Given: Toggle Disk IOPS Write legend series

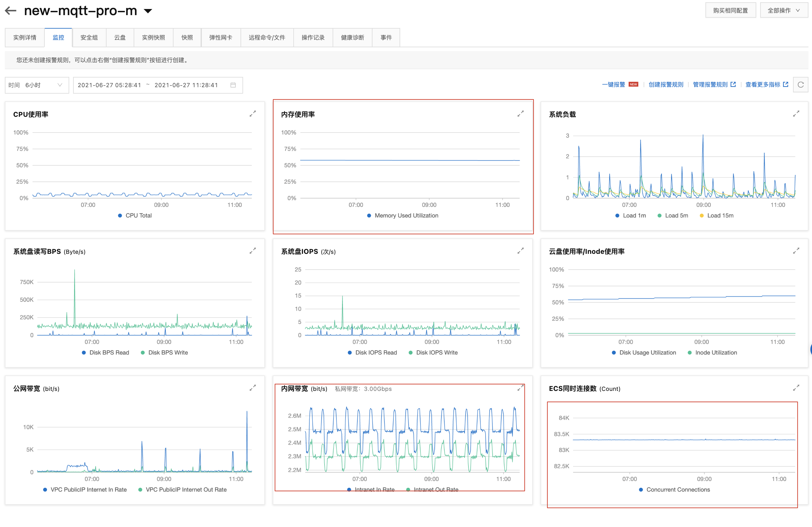Looking at the screenshot, I should (433, 353).
